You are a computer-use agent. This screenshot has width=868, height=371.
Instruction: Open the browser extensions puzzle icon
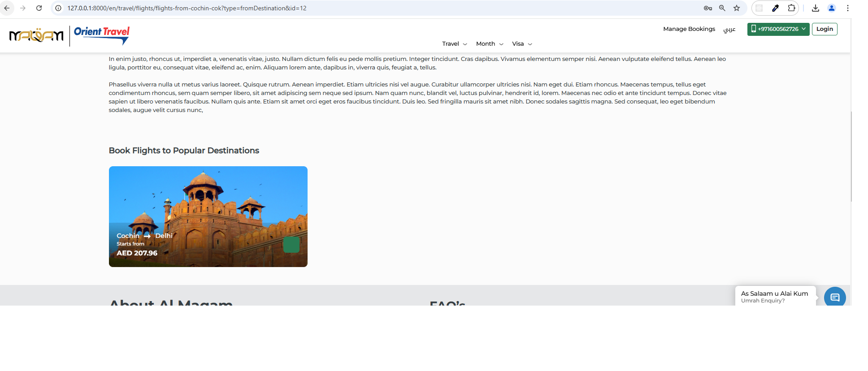791,8
